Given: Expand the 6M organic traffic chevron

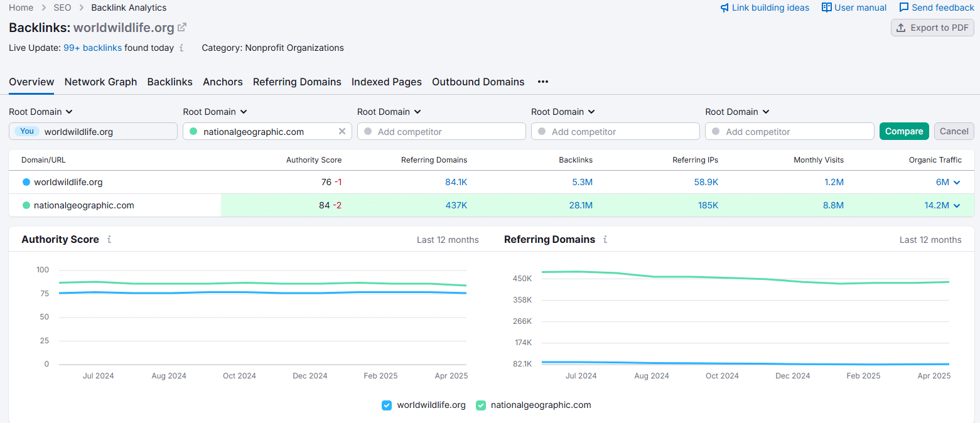Looking at the screenshot, I should (x=957, y=183).
